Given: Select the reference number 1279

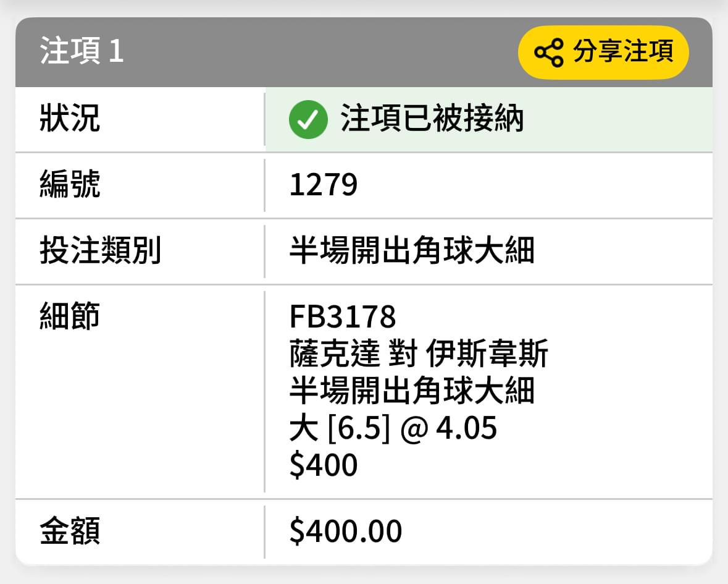Looking at the screenshot, I should (323, 185).
